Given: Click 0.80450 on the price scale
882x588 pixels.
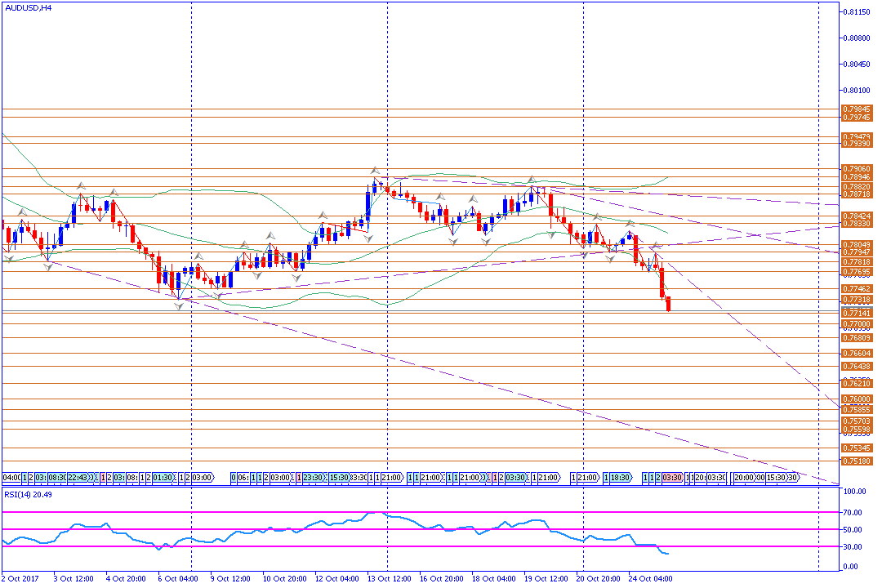Looking at the screenshot, I should (x=857, y=65).
